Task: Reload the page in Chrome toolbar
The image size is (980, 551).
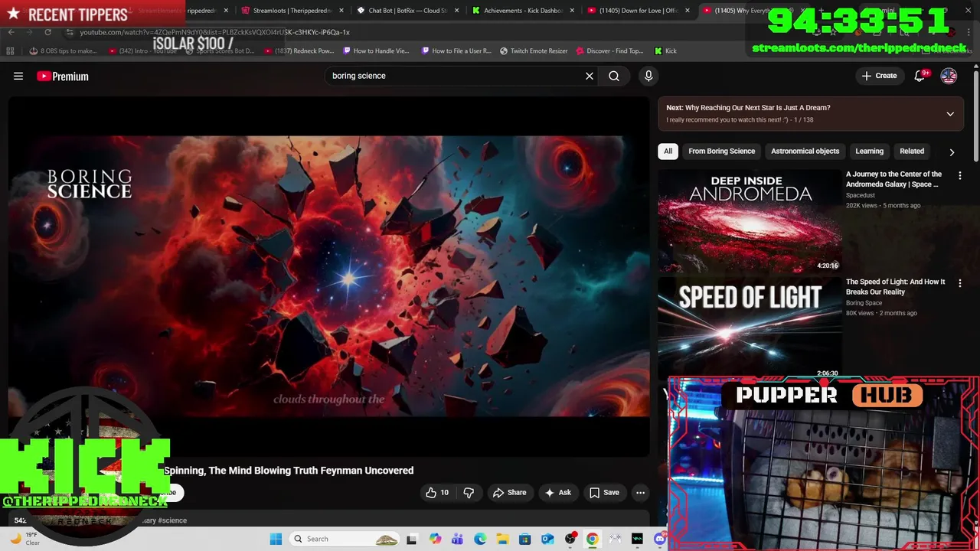Action: point(47,32)
